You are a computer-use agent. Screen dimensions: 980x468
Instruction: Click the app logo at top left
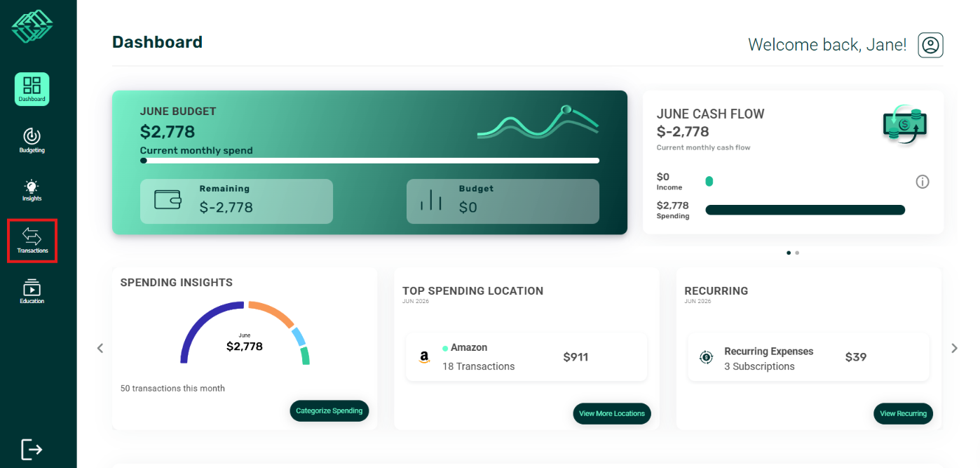32,27
